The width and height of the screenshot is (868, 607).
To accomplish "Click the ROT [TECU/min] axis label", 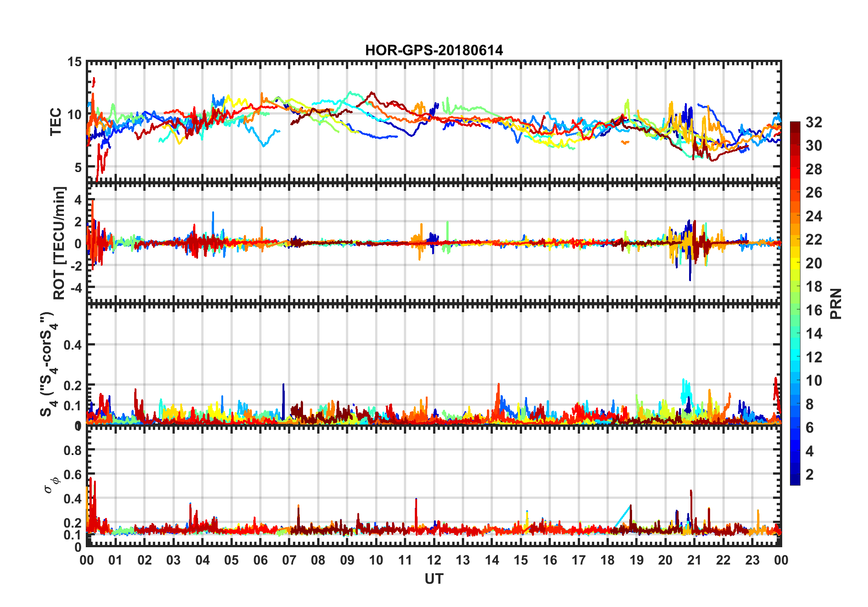I will 59,243.
